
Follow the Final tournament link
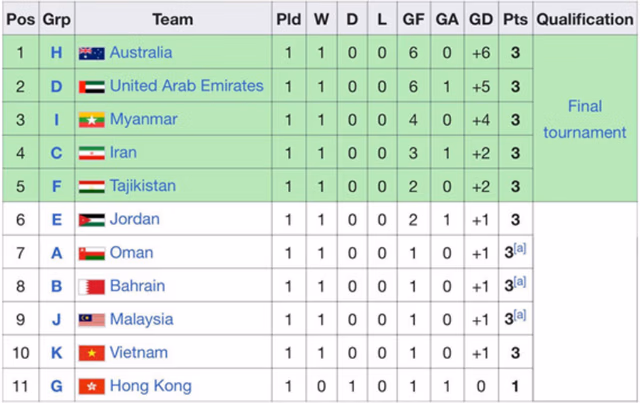(x=584, y=119)
